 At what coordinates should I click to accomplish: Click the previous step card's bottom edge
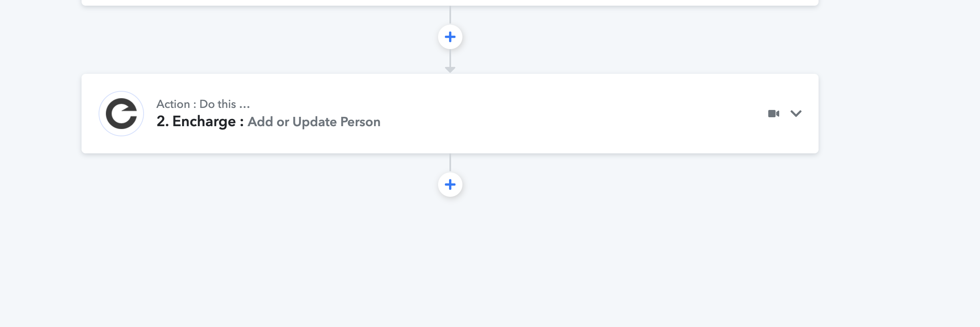pos(450,3)
